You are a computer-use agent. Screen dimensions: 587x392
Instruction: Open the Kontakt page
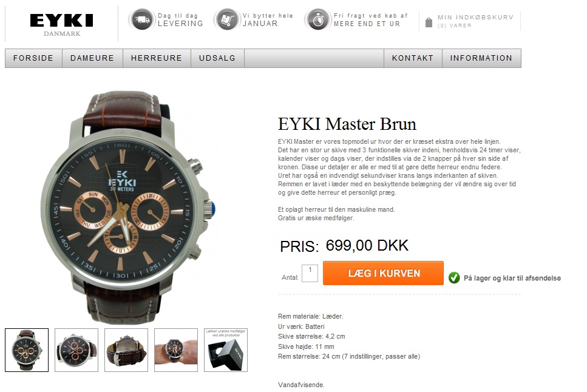click(413, 58)
